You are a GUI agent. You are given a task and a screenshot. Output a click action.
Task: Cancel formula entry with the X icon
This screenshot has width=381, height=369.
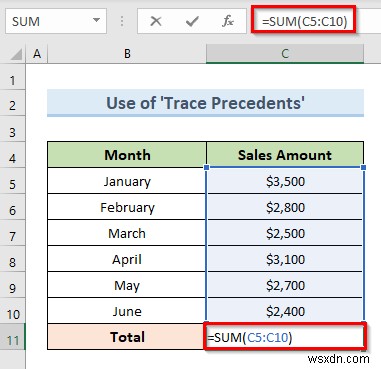click(x=156, y=22)
